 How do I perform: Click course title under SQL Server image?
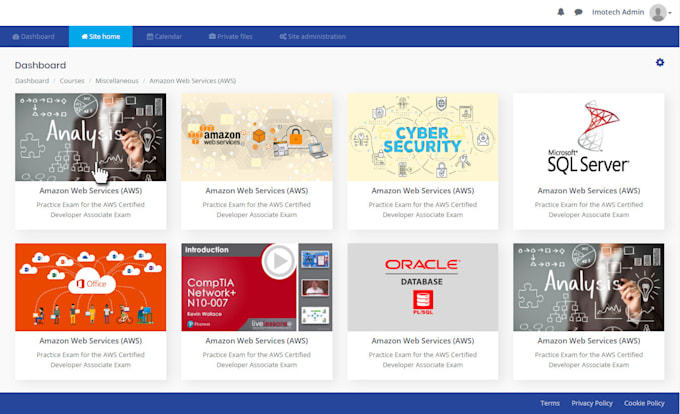(x=588, y=190)
